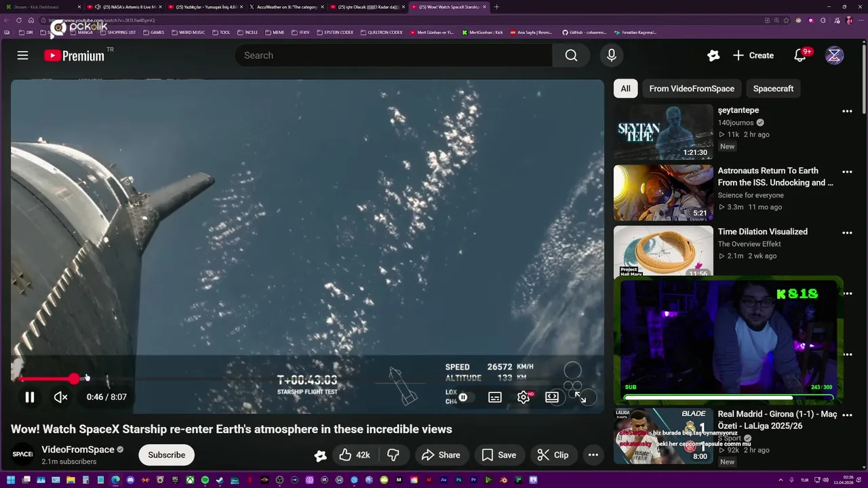868x488 pixels.
Task: Switch to NASA's Artemis II Live tab
Action: (x=126, y=7)
